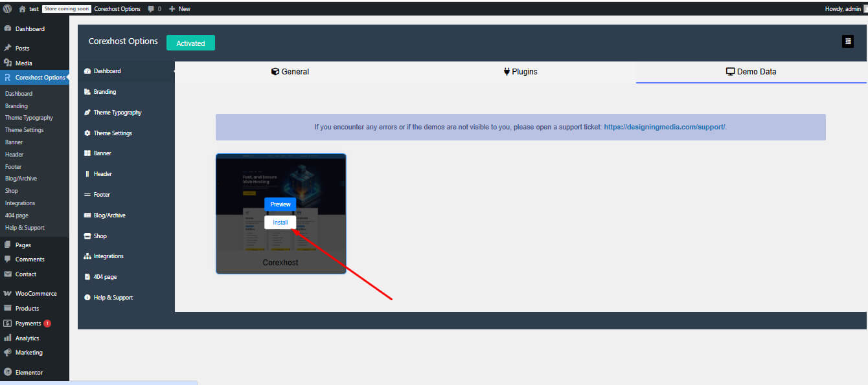Click the WooCommerce logo icon
This screenshot has width=868, height=385.
point(8,294)
